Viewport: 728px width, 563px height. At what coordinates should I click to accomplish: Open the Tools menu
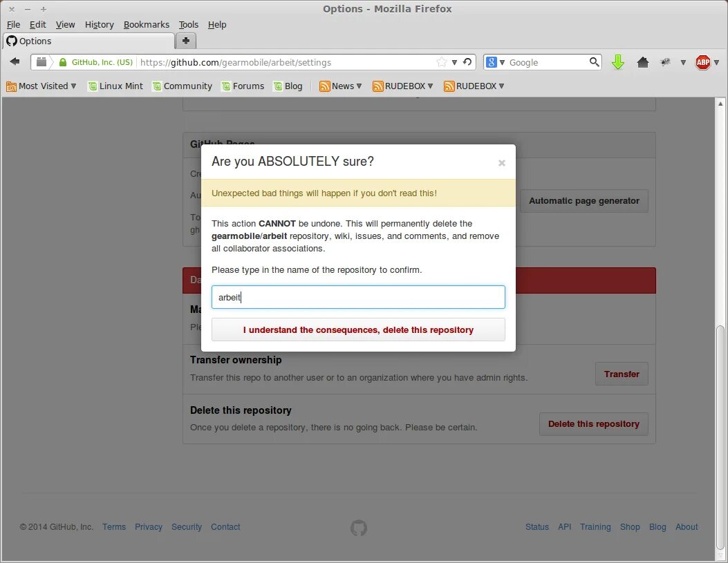click(x=189, y=25)
